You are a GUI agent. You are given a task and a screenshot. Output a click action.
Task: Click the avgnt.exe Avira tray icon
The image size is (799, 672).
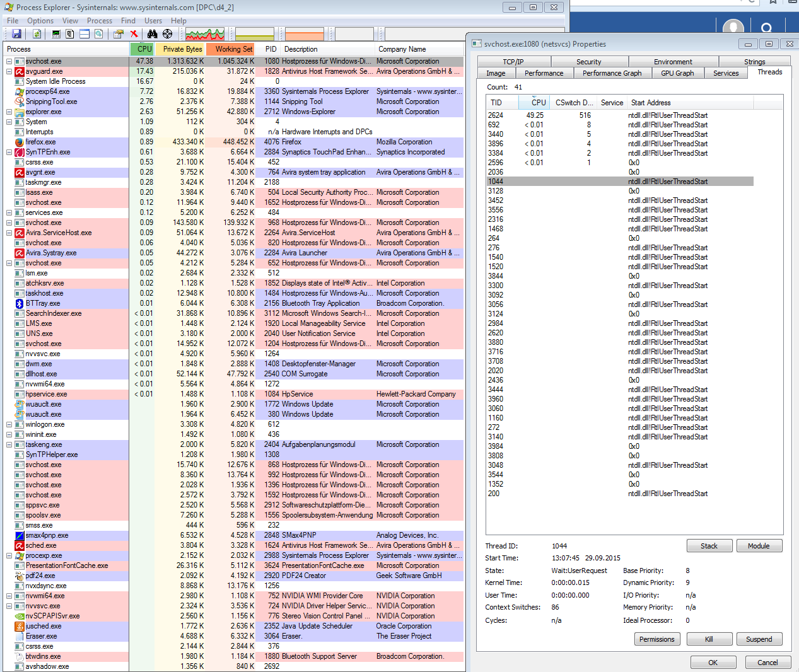pyautogui.click(x=20, y=172)
